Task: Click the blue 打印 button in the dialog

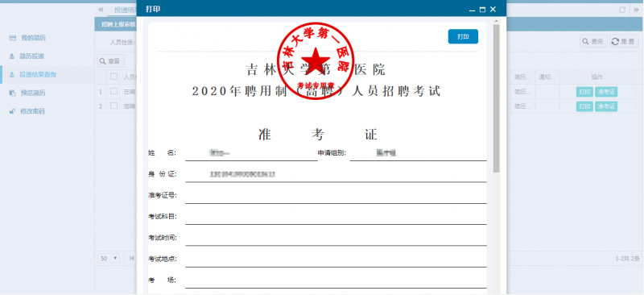Action: pyautogui.click(x=463, y=36)
